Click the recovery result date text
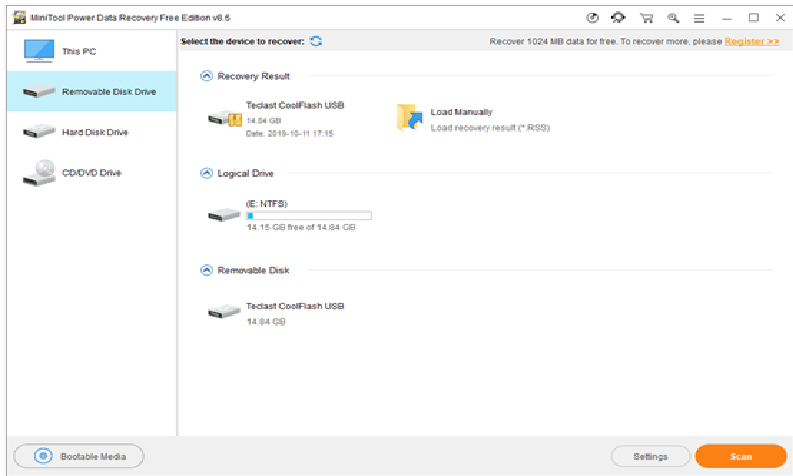 290,134
